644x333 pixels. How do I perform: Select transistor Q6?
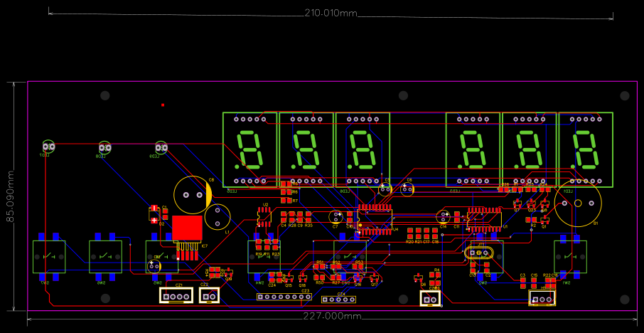418,278
